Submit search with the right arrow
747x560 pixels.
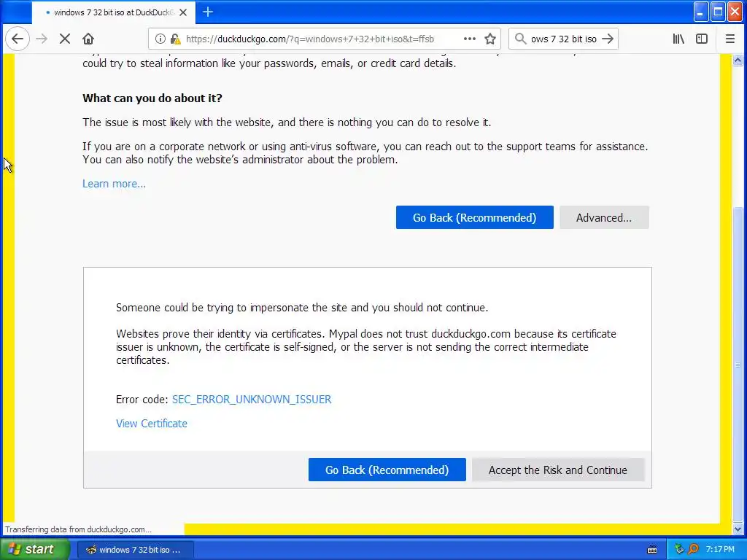[608, 39]
